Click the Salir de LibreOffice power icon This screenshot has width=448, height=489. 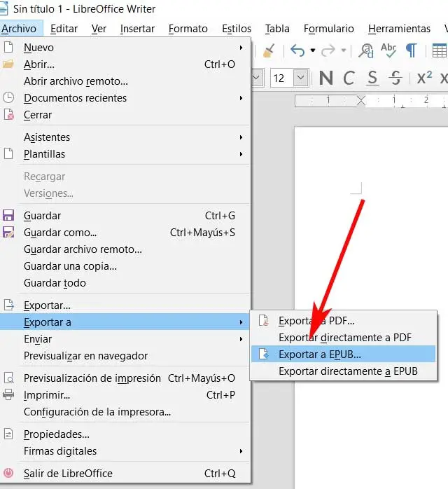click(x=8, y=473)
